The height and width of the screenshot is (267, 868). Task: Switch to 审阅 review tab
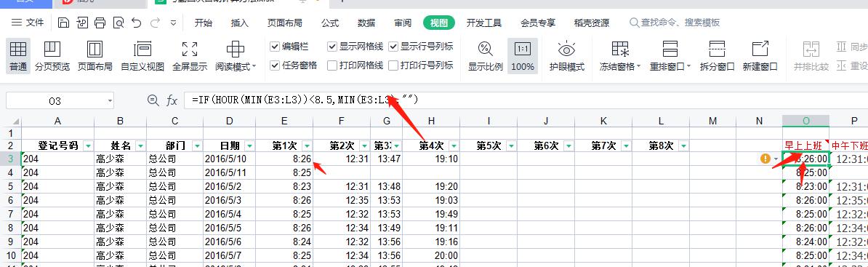403,23
